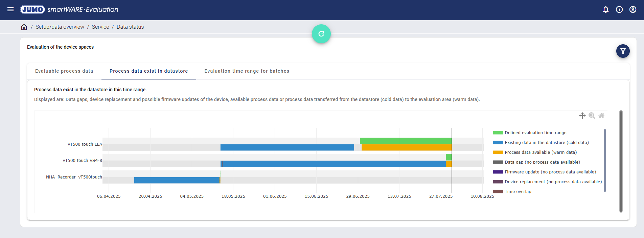This screenshot has height=238, width=644.
Task: Select the pan tool in chart toolbar
Action: pyautogui.click(x=582, y=116)
